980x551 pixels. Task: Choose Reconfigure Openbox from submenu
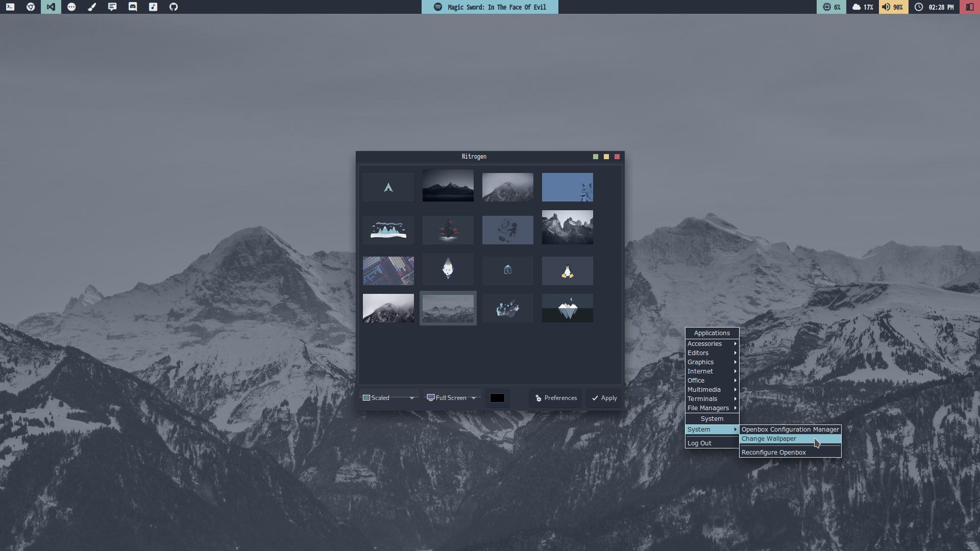[773, 453]
